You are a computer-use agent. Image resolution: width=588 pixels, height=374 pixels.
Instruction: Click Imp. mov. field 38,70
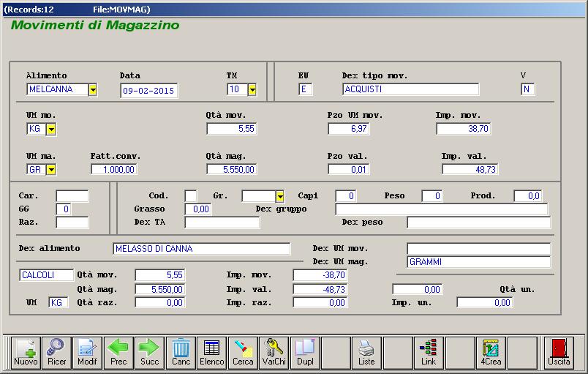464,129
